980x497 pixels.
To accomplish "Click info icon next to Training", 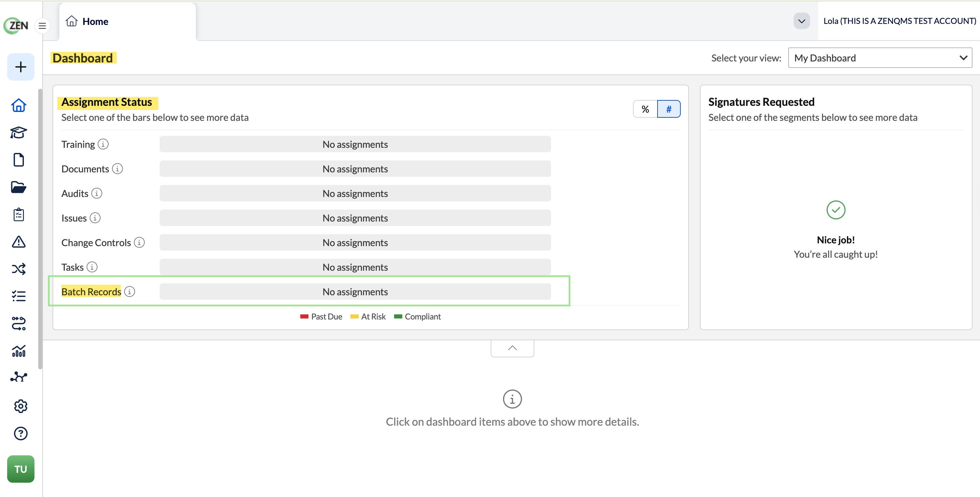I will point(103,144).
